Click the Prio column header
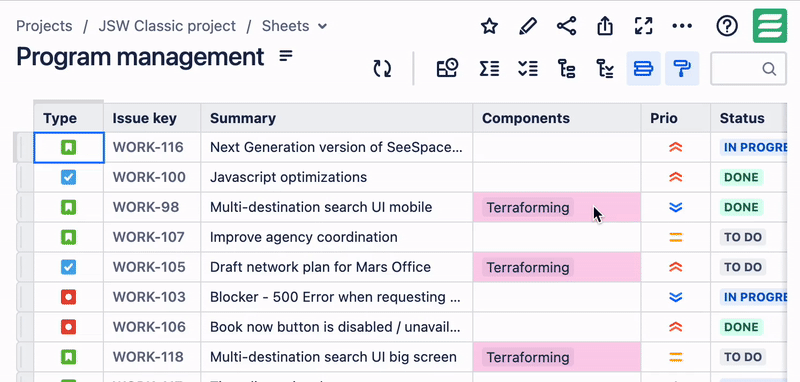 [676, 118]
